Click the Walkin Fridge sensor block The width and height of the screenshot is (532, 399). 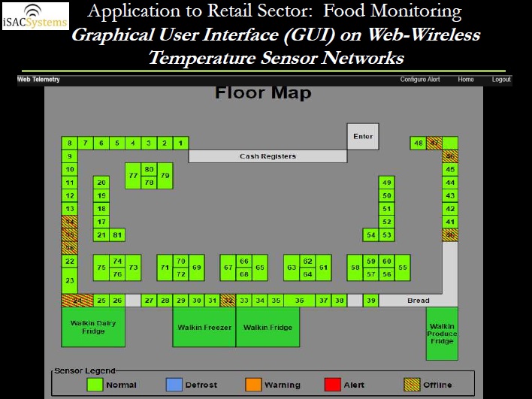click(268, 327)
